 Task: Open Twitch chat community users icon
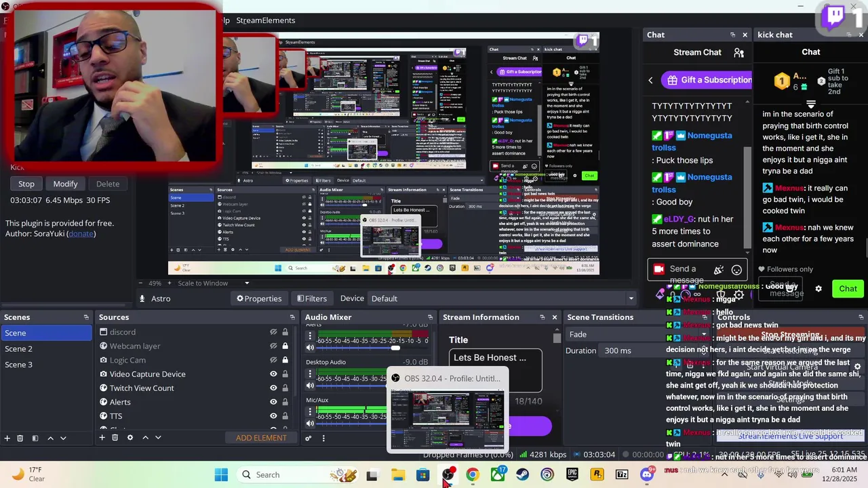738,52
